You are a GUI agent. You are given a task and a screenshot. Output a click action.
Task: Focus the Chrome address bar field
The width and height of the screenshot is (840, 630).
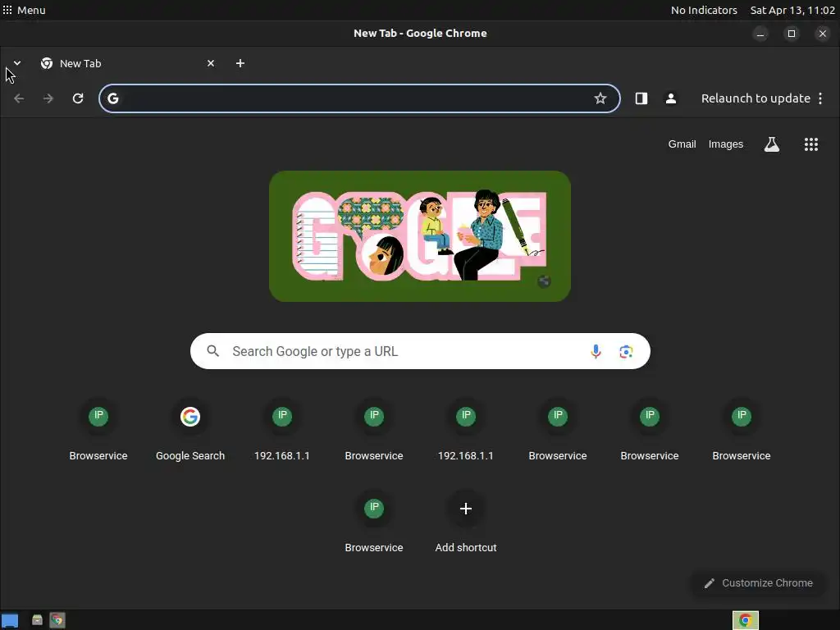(359, 98)
